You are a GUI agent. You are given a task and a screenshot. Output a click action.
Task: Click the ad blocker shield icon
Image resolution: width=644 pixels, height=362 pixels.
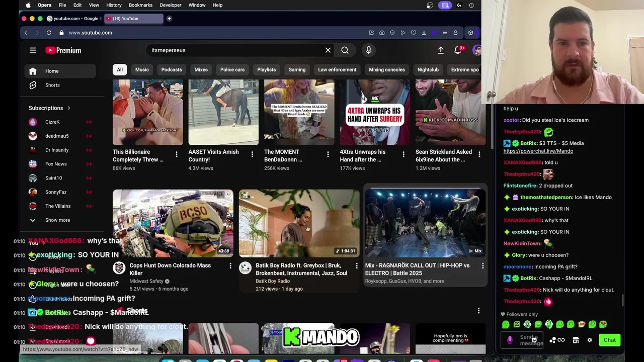click(x=392, y=33)
